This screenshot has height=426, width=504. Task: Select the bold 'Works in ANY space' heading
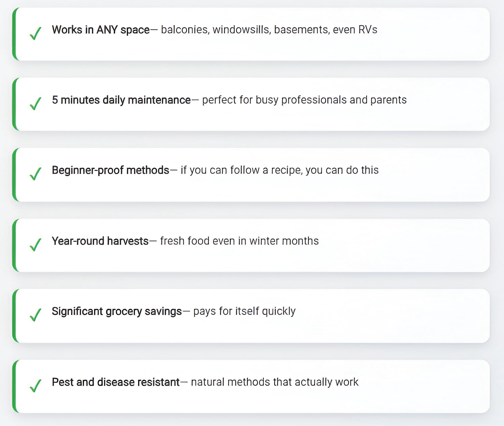pos(101,30)
